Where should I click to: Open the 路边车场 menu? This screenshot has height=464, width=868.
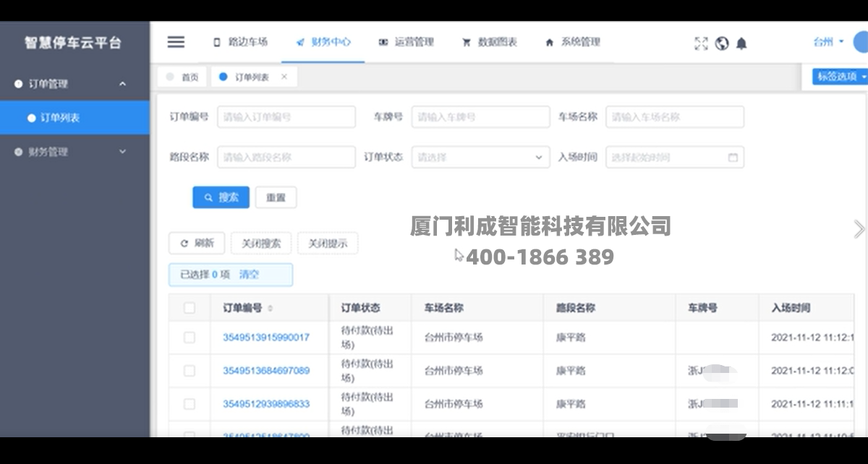[x=240, y=42]
